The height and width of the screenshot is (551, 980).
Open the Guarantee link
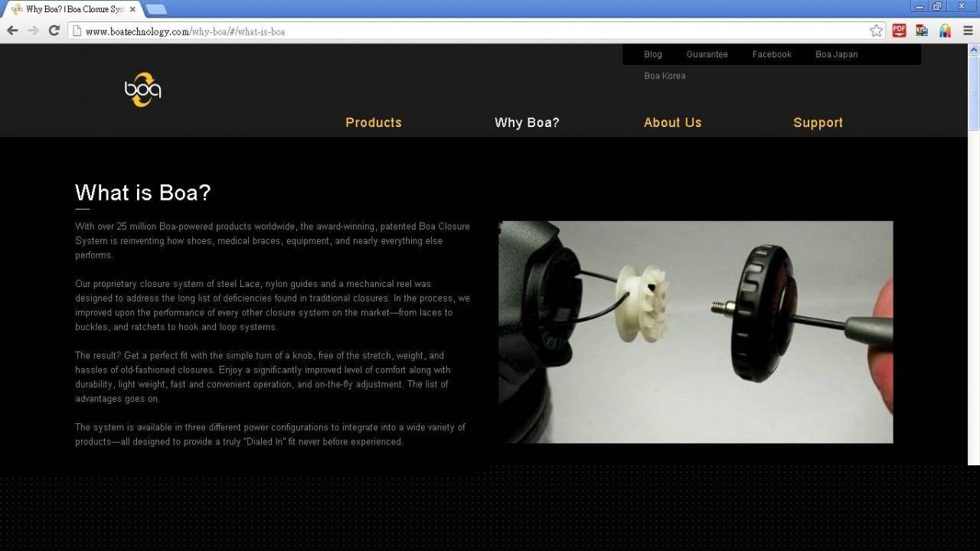pos(707,54)
